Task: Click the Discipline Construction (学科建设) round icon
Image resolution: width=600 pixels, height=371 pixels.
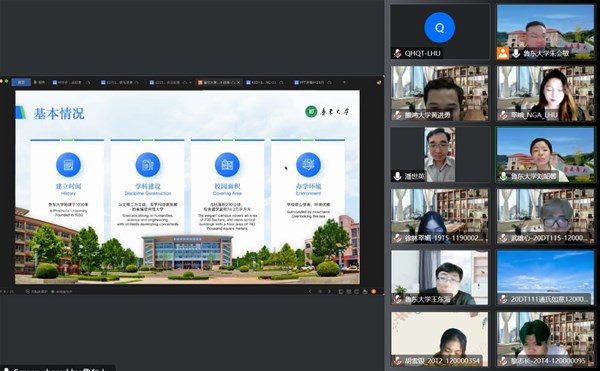Action: [x=148, y=164]
